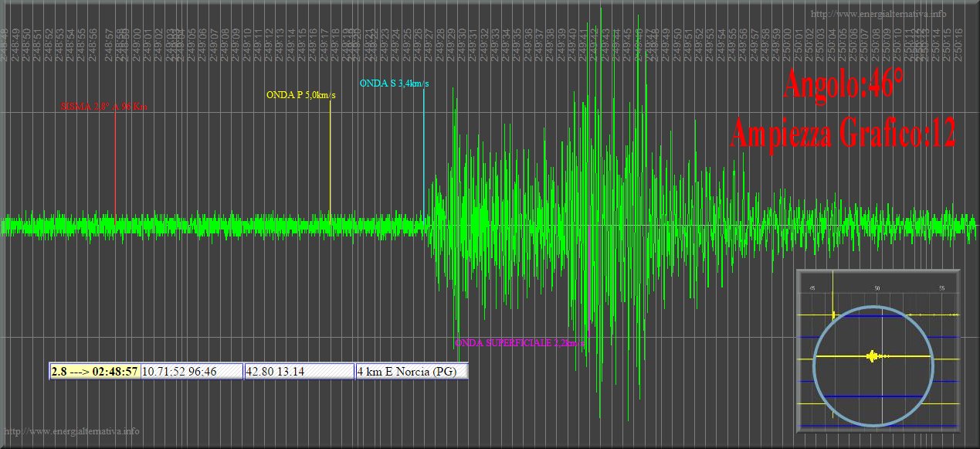
Task: Click the '45' scale label in overview panel
Action: (812, 288)
